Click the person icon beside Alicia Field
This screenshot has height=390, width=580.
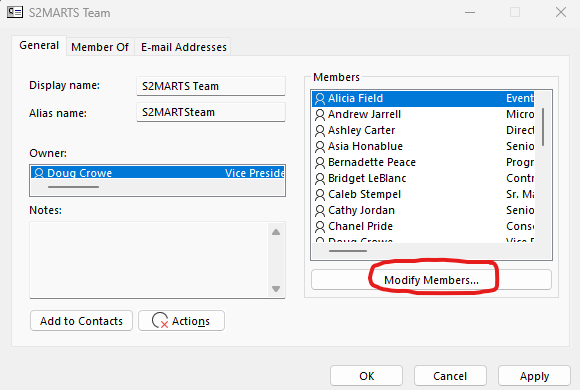pos(320,98)
